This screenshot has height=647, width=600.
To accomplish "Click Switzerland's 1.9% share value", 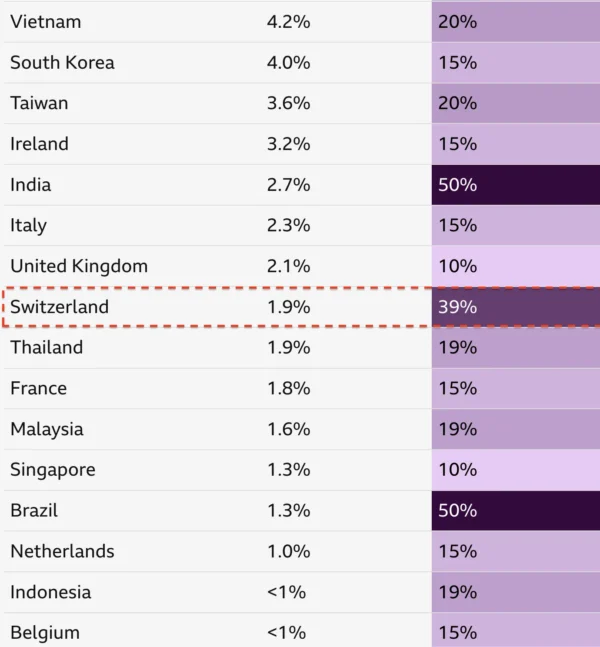I will coord(288,307).
